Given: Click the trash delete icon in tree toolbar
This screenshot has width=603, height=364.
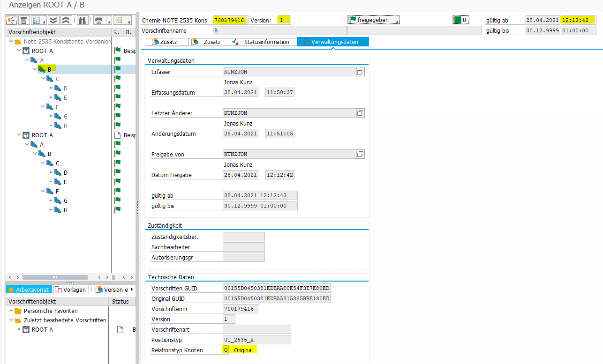Looking at the screenshot, I should 23,20.
